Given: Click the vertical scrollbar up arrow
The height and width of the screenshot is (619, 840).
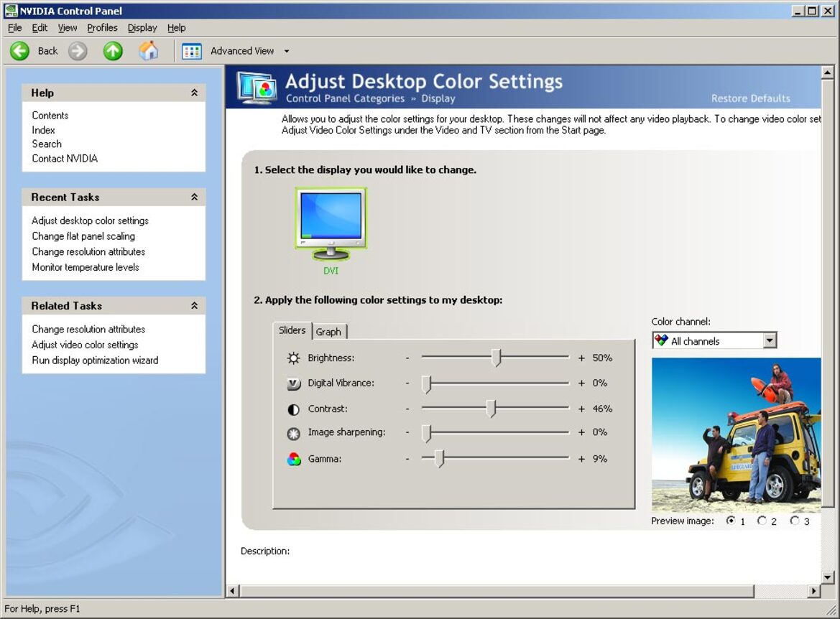Looking at the screenshot, I should pos(828,73).
